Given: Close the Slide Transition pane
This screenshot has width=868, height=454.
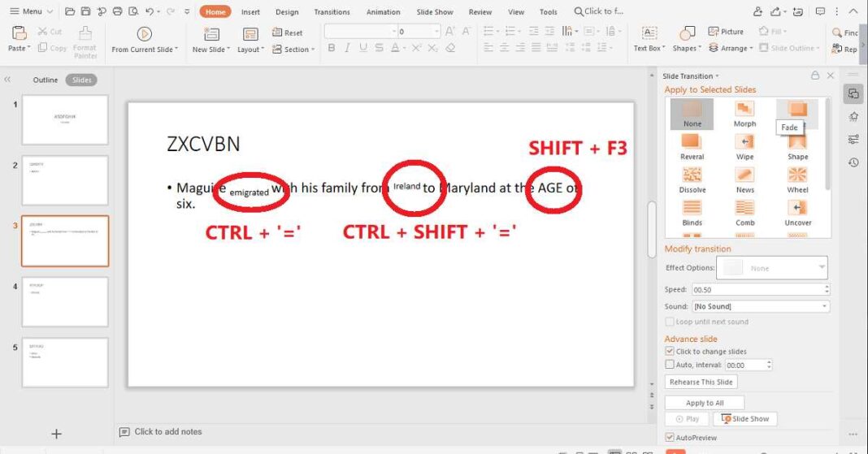Looking at the screenshot, I should [x=831, y=76].
